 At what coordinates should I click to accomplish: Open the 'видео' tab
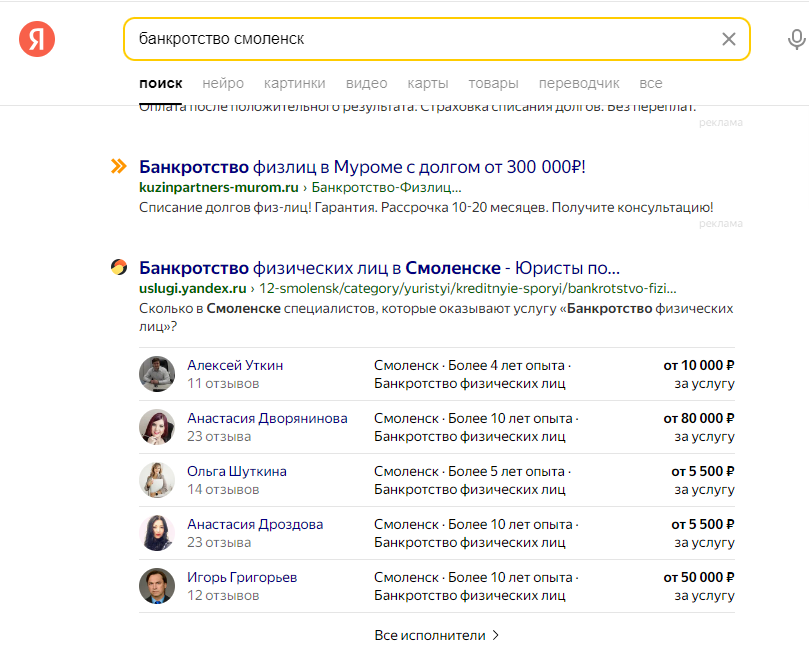(x=366, y=83)
